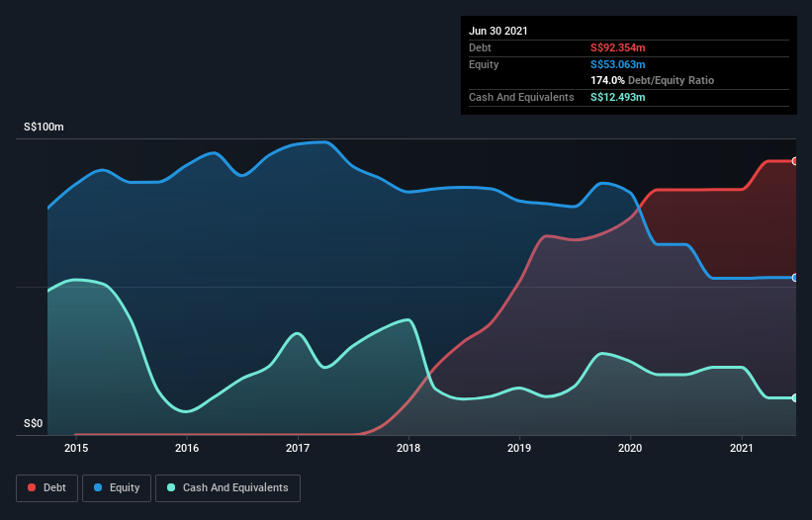Click the S$53.063m equity value
This screenshot has height=520, width=812.
tap(618, 64)
